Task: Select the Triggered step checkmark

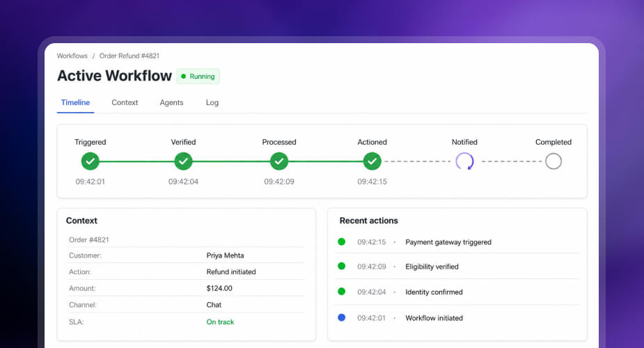Action: 91,161
